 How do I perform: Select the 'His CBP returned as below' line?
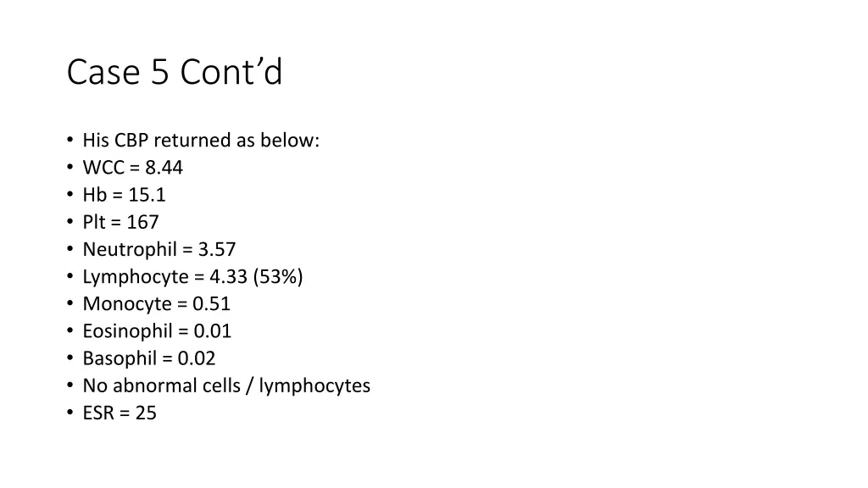(x=201, y=141)
